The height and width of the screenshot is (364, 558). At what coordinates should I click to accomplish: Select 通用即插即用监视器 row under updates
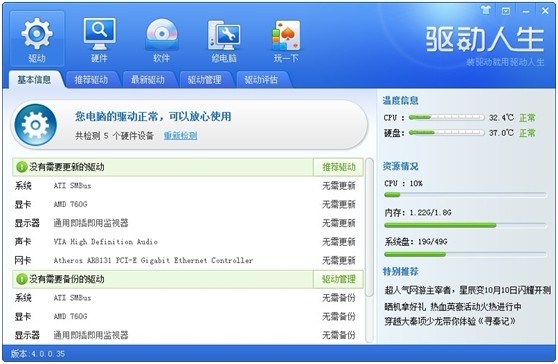click(188, 223)
